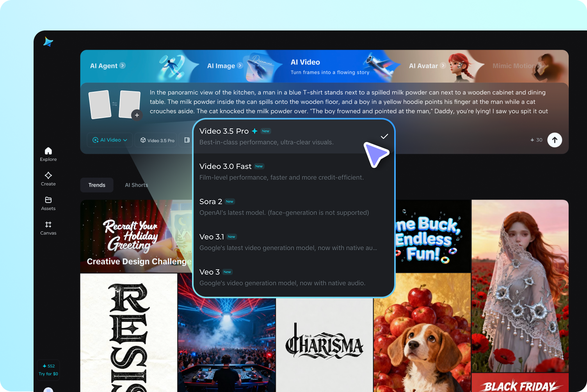The image size is (587, 392).
Task: Open the black vertical lettering poster
Action: [x=129, y=333]
